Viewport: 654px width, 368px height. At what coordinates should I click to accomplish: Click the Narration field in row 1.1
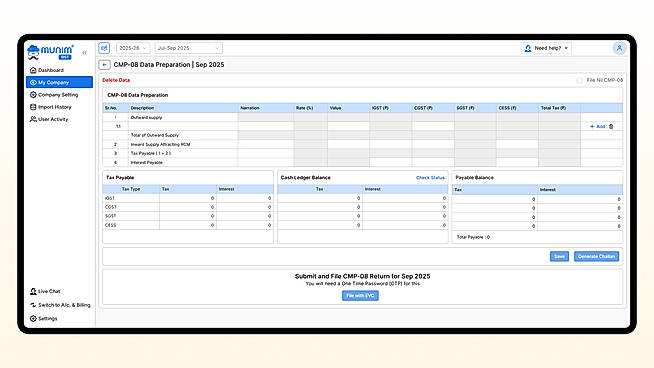pos(266,126)
